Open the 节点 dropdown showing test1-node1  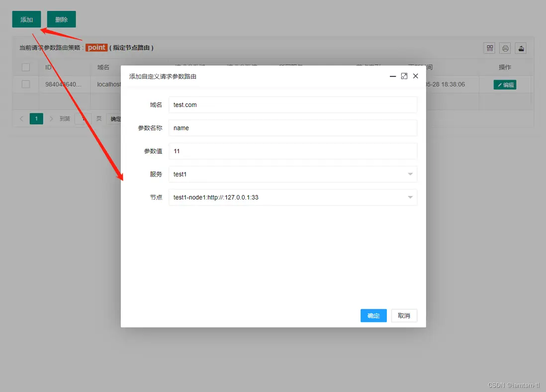(x=292, y=197)
